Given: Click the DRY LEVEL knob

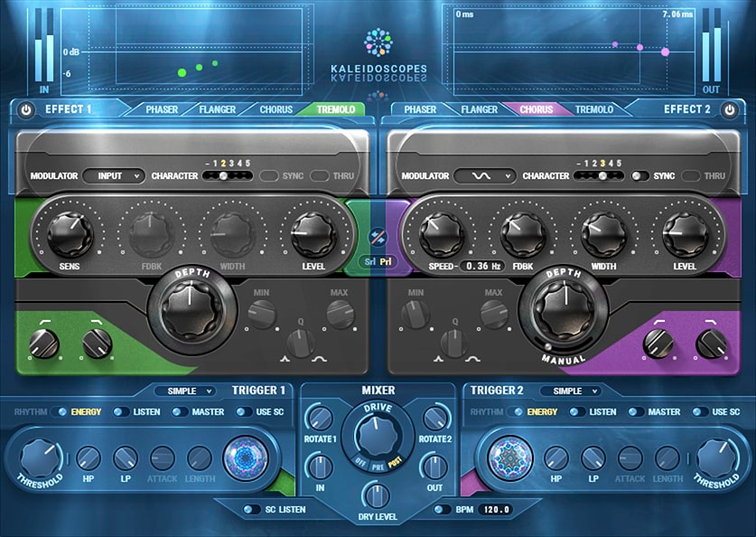Looking at the screenshot, I should coord(378,496).
